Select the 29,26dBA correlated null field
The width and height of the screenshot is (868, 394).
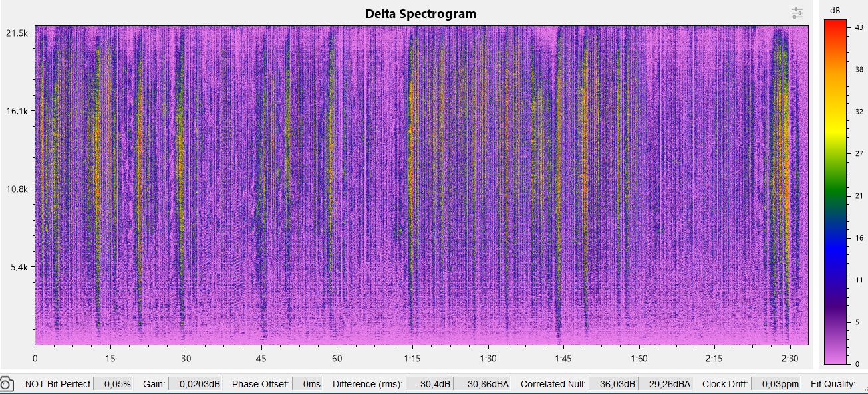tap(666, 384)
